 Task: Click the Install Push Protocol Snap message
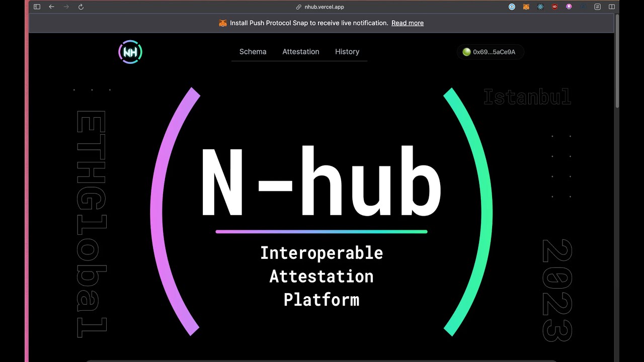point(309,23)
